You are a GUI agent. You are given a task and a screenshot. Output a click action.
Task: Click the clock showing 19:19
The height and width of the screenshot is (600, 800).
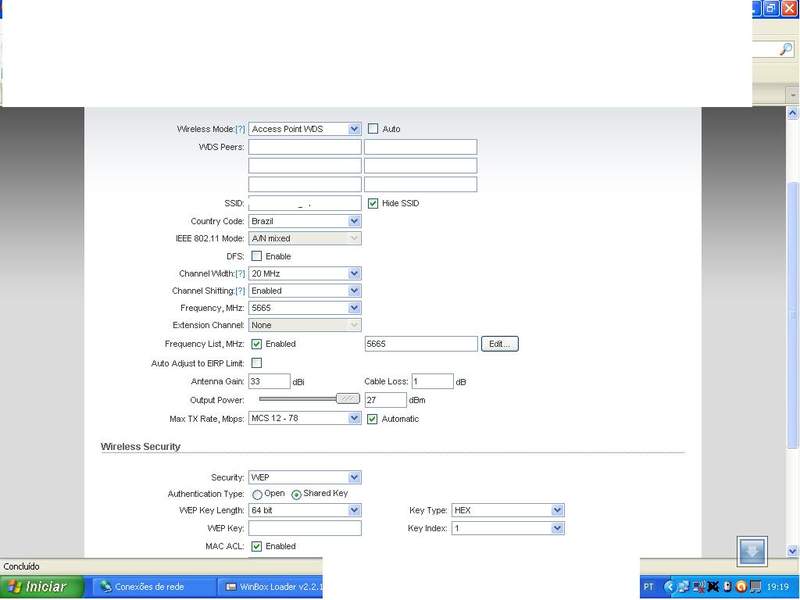(x=778, y=587)
